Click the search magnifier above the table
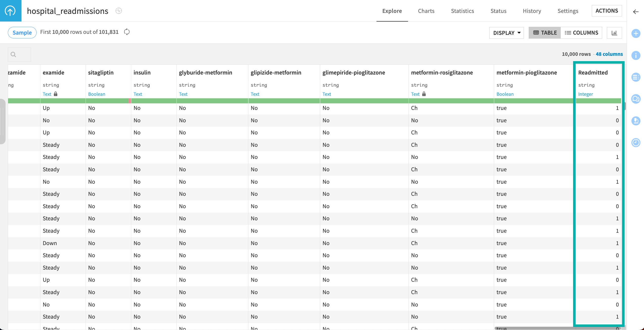The image size is (644, 330). point(13,54)
